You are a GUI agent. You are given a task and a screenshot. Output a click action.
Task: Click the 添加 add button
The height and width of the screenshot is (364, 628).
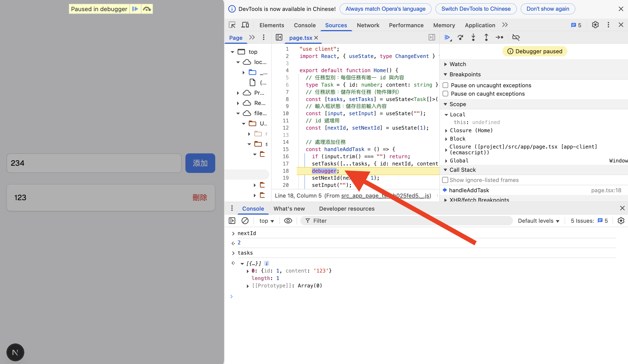(200, 163)
